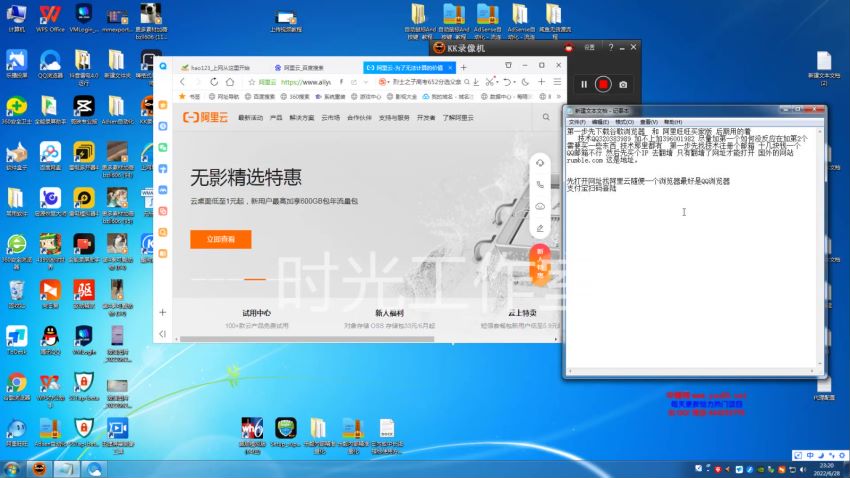Click the search box in browser toolbar

(426, 82)
